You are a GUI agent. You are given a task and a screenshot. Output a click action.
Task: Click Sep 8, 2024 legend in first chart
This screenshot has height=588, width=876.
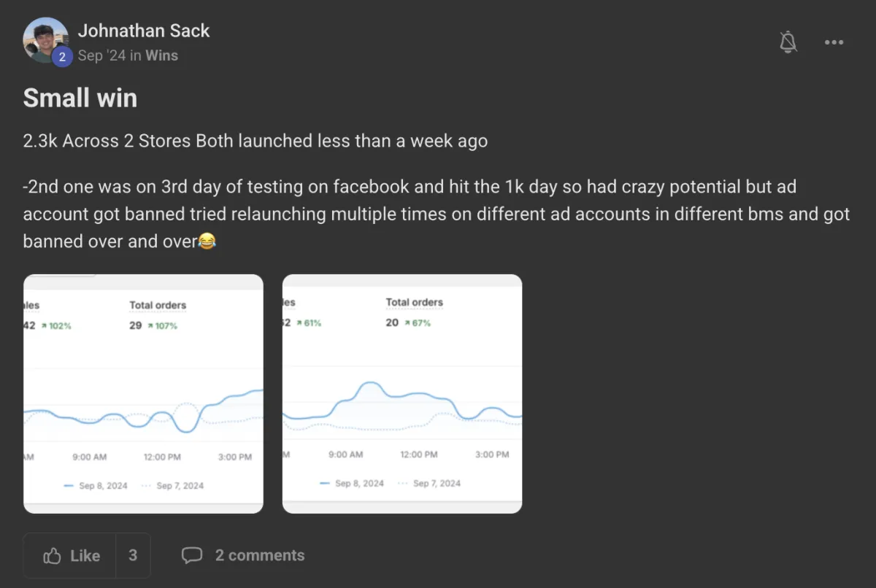coord(95,485)
